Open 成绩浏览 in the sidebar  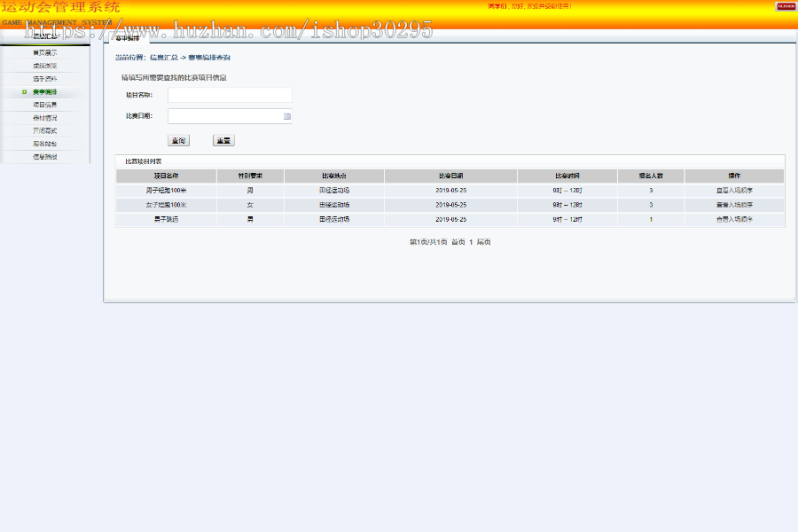[x=44, y=65]
